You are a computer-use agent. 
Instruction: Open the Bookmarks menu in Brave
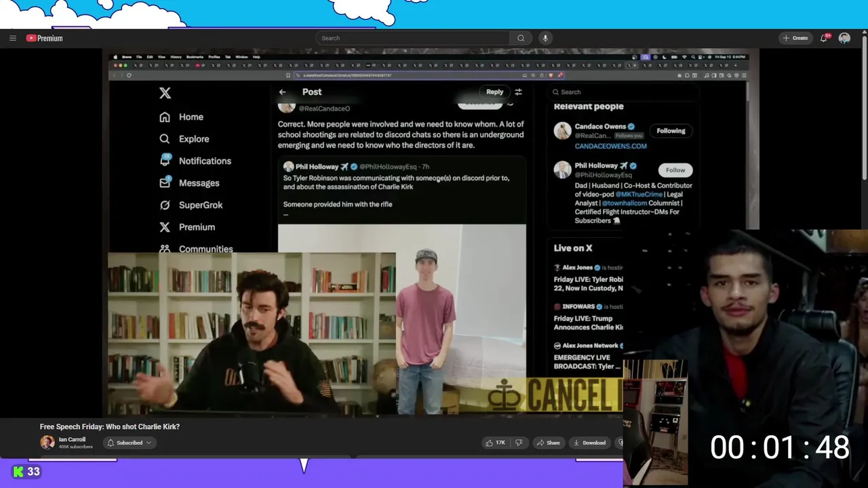(x=195, y=57)
